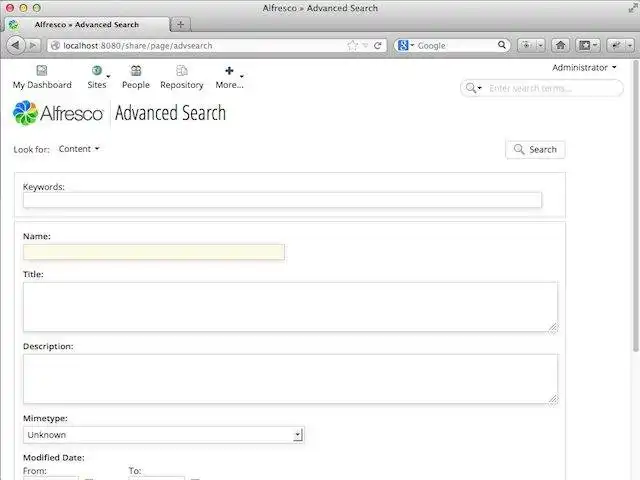Viewport: 640px width, 480px height.
Task: Open the Sites menu icon
Action: (97, 71)
